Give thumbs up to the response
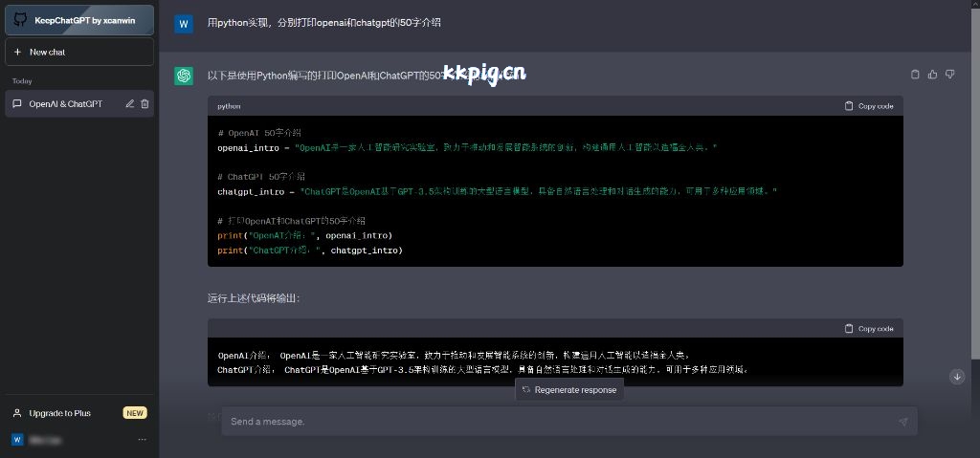 (x=932, y=75)
